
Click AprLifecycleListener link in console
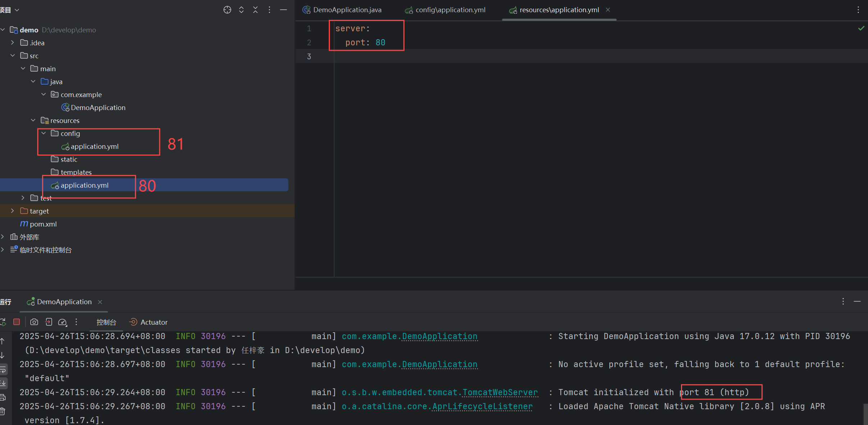pyautogui.click(x=482, y=406)
